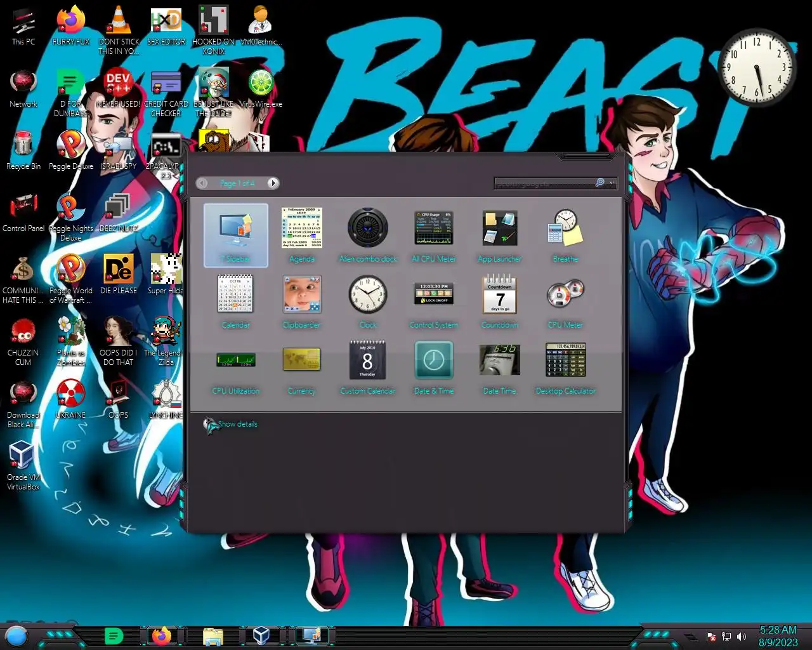Open File Explorer from the taskbar
Viewport: 812px width, 650px height.
pyautogui.click(x=213, y=636)
